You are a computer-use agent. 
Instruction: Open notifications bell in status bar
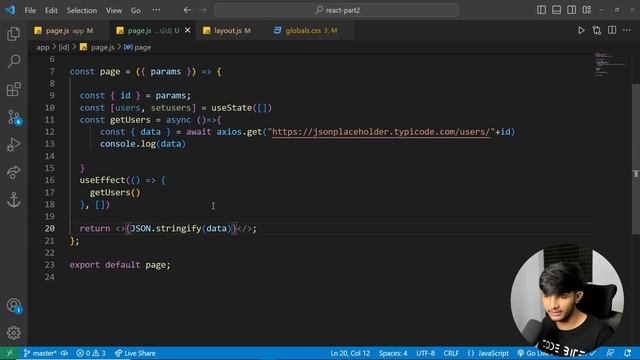click(x=627, y=353)
